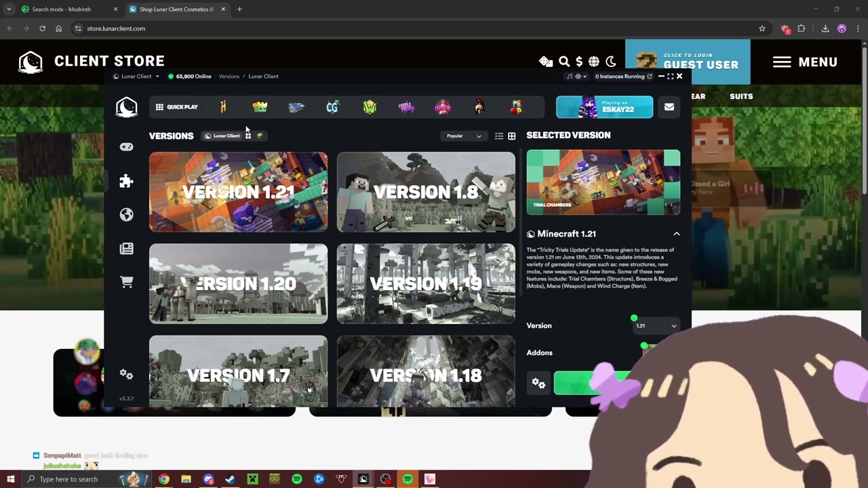Select the blue winged server icon

click(296, 107)
